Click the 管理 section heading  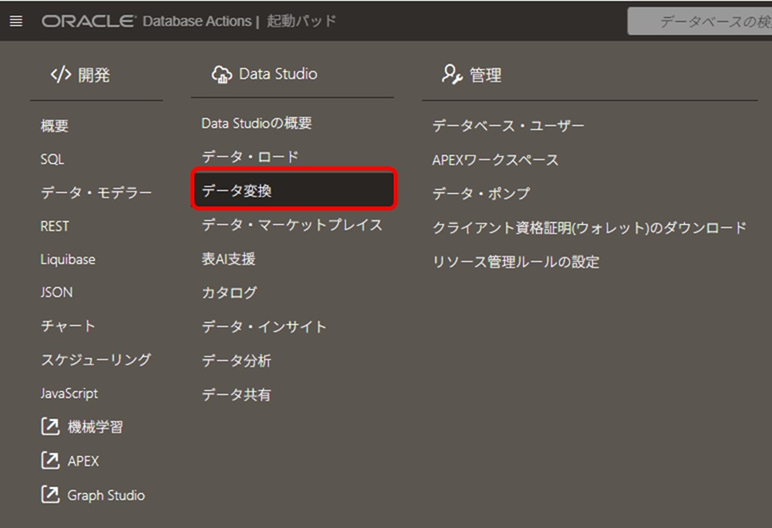click(x=485, y=75)
